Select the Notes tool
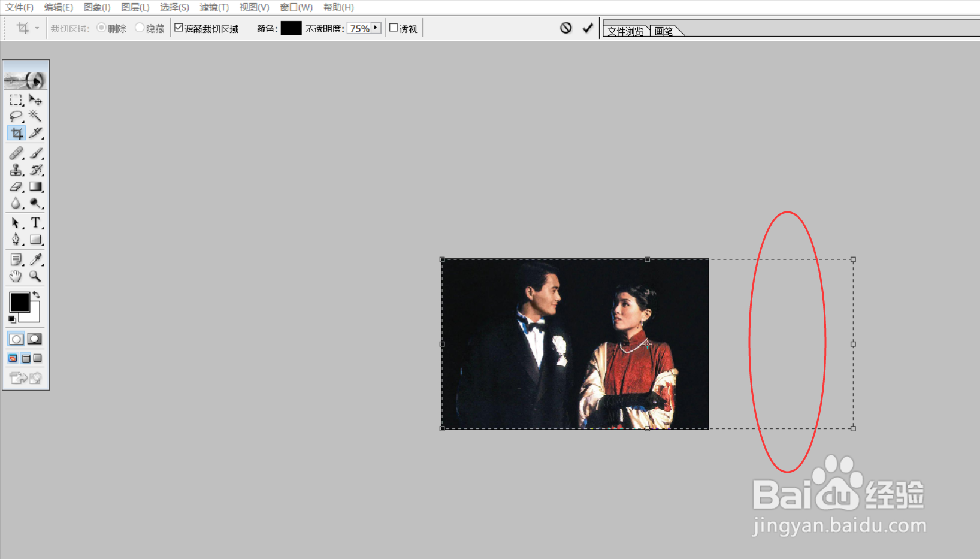The width and height of the screenshot is (980, 559). [x=16, y=260]
